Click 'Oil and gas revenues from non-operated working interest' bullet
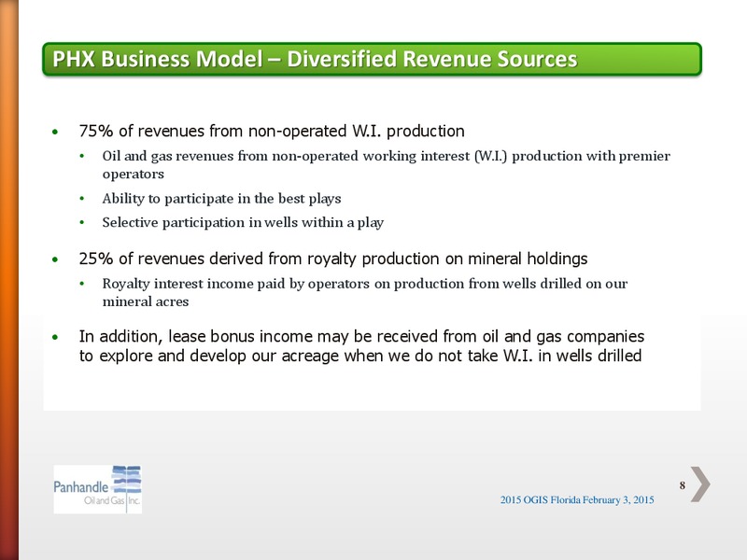The height and width of the screenshot is (560, 747). pyautogui.click(x=386, y=165)
